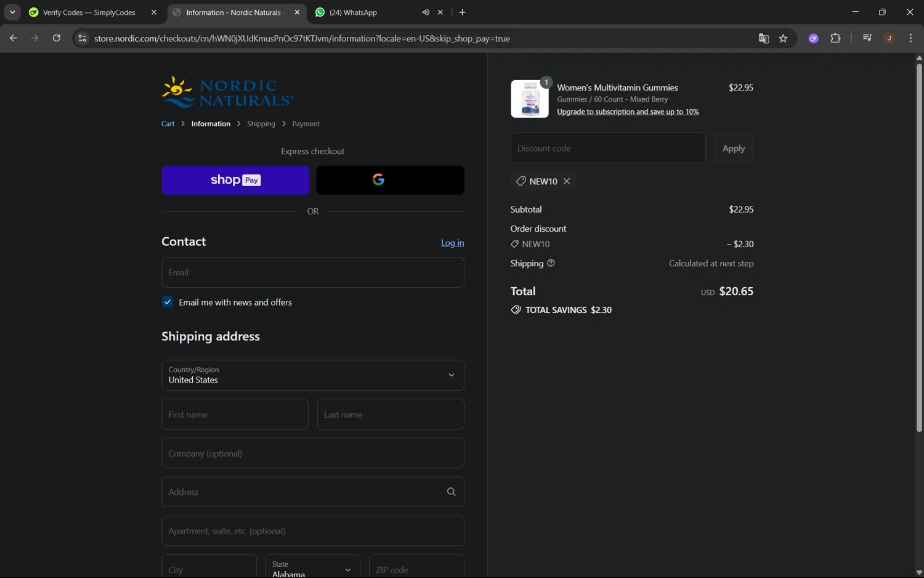Click the Nordic Naturals logo
The height and width of the screenshot is (578, 924).
point(228,92)
